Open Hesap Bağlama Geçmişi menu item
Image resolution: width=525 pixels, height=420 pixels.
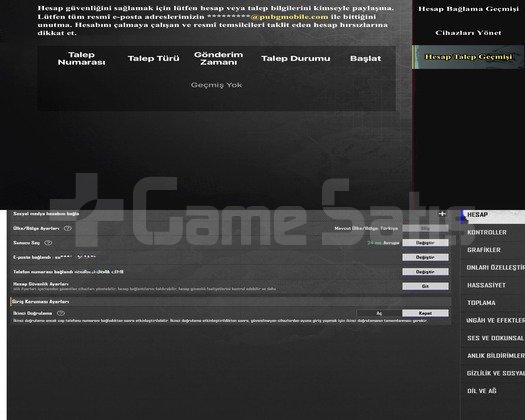pos(468,9)
